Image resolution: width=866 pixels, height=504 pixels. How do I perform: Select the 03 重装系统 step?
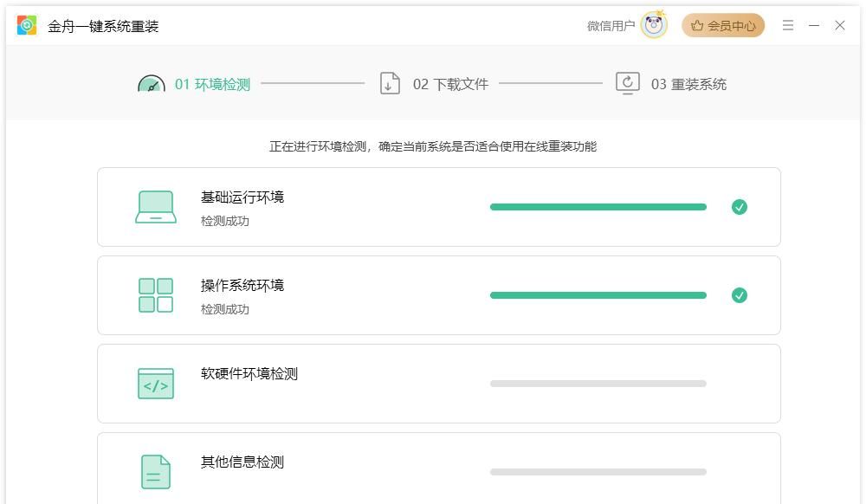pos(688,83)
